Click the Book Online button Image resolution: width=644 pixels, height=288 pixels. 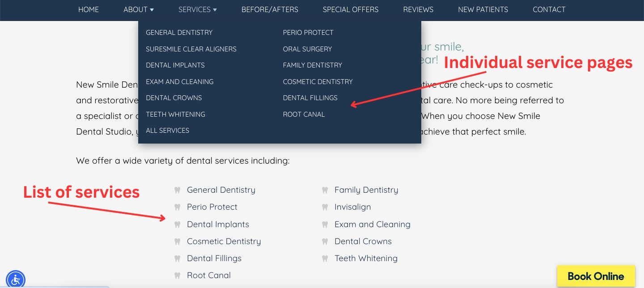click(596, 276)
